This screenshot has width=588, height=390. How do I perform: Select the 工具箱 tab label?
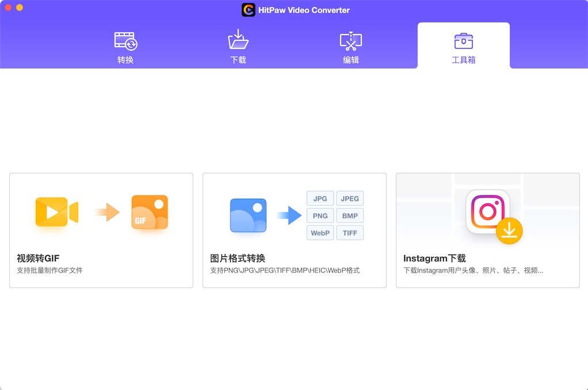click(464, 60)
